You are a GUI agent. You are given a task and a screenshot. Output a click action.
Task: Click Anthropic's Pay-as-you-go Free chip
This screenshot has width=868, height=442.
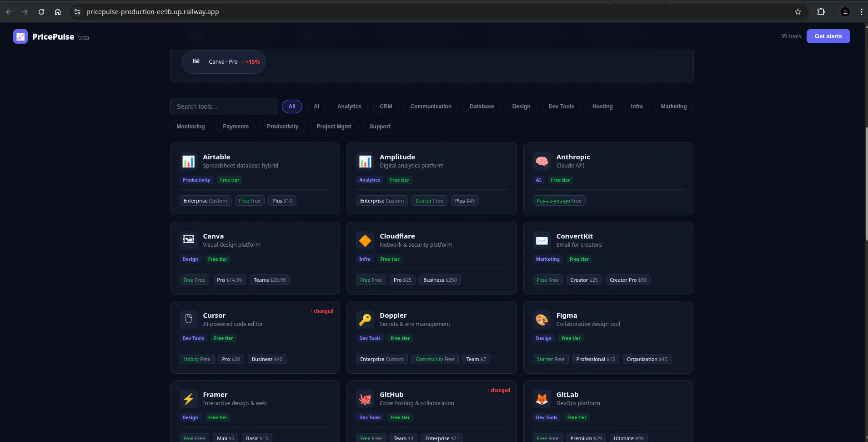tap(559, 201)
